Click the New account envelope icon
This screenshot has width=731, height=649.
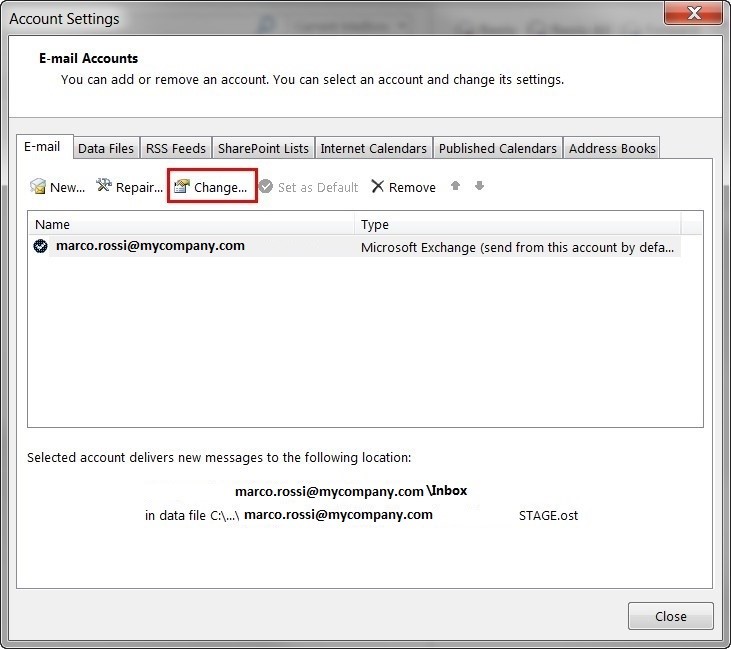[x=38, y=186]
